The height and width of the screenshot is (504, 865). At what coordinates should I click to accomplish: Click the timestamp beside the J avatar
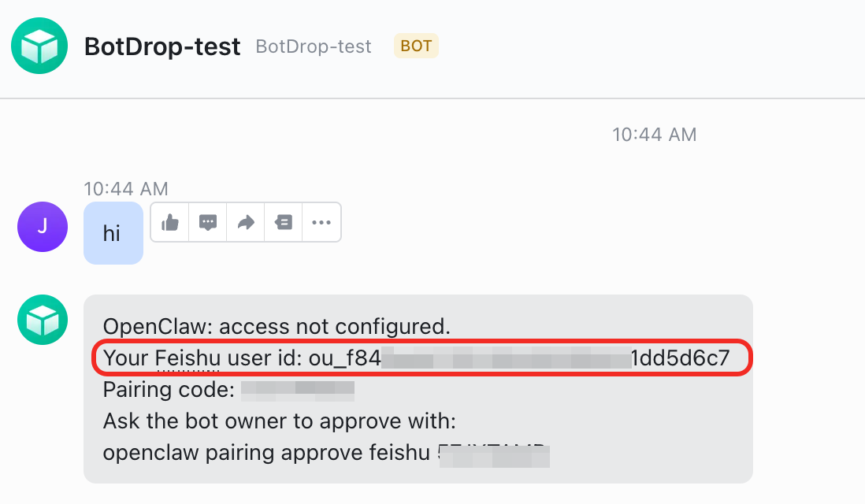tap(124, 188)
